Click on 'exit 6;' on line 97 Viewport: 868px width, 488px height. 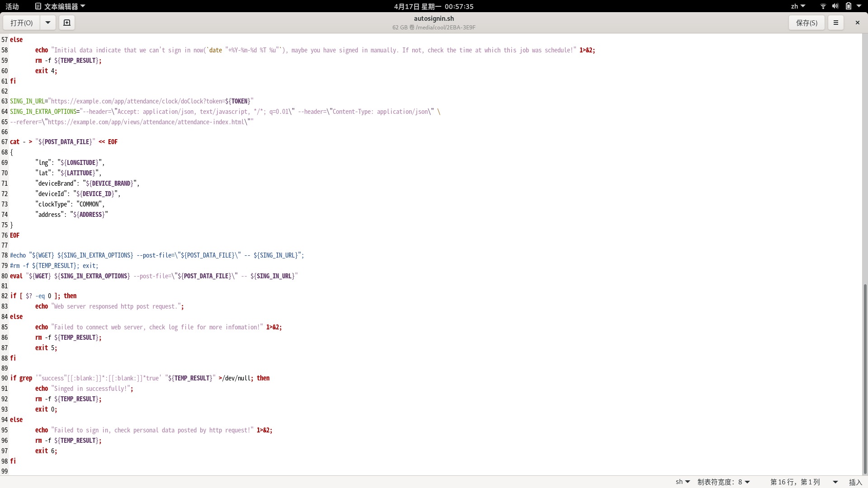coord(46,451)
